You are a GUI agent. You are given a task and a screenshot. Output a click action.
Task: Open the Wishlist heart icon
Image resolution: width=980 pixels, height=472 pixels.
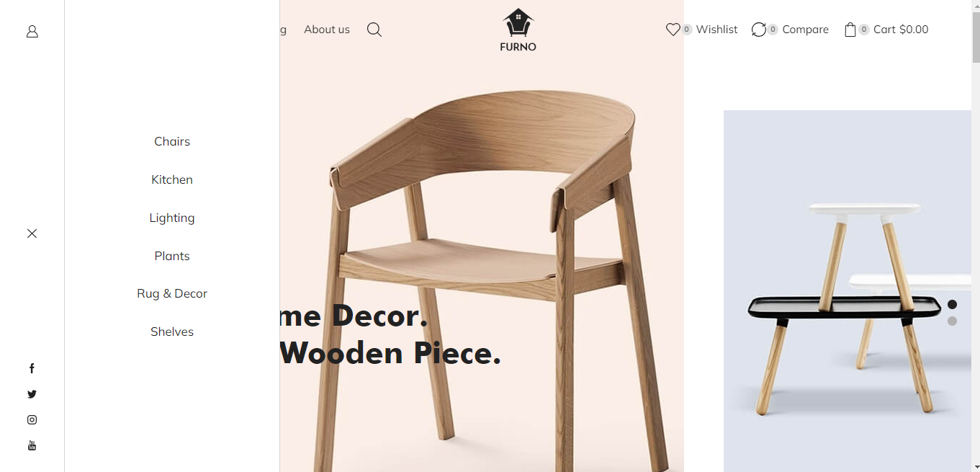click(x=673, y=30)
